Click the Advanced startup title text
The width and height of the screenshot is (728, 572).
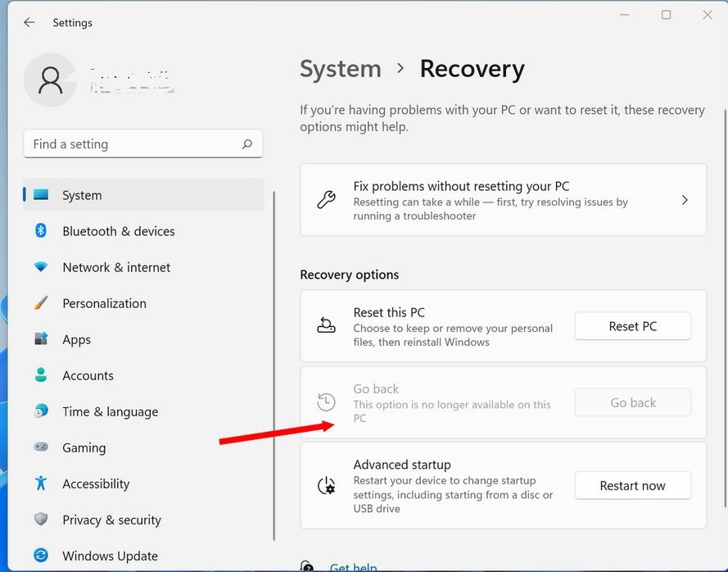(x=402, y=465)
